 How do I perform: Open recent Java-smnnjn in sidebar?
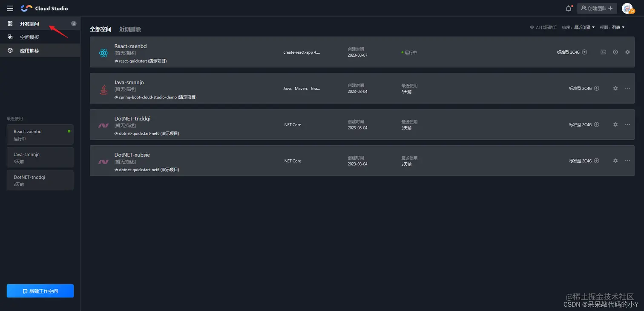[x=40, y=158]
